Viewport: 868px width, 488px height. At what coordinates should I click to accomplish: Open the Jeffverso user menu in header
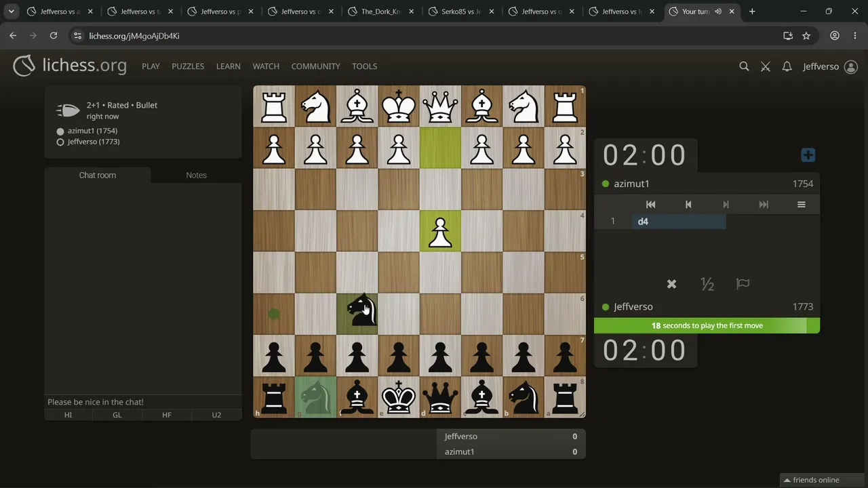click(830, 66)
